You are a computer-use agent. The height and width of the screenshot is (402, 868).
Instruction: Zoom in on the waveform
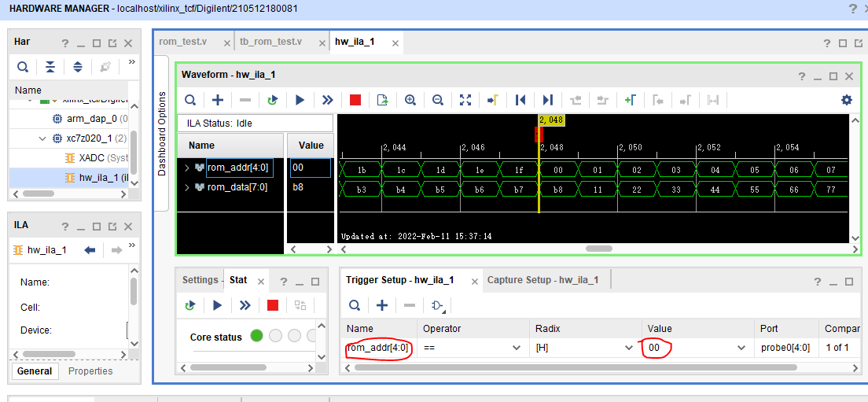coord(410,100)
